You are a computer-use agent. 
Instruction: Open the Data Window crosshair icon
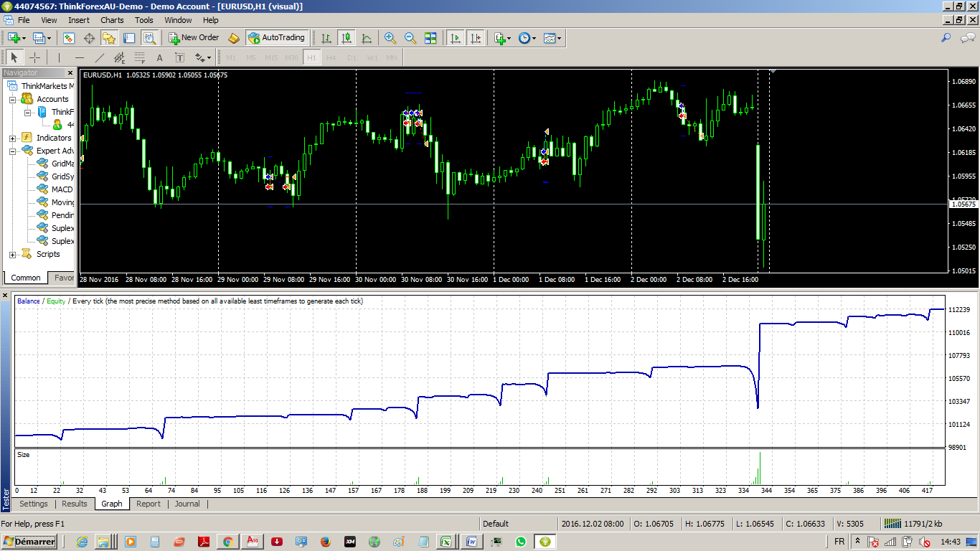90,38
